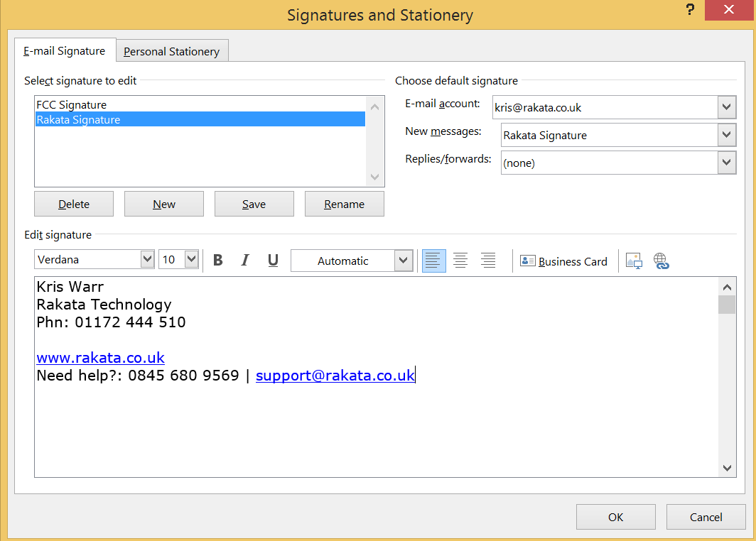Align signature text right
756x541 pixels.
(488, 261)
